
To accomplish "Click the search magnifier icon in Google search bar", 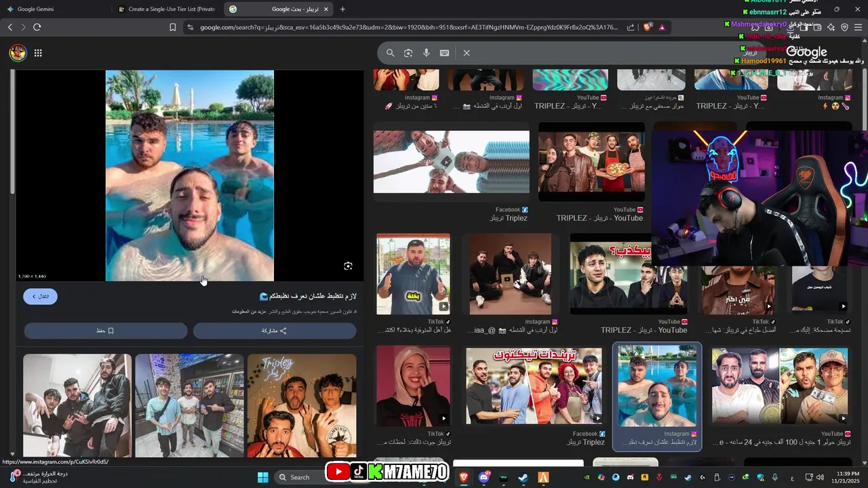I will [x=391, y=53].
